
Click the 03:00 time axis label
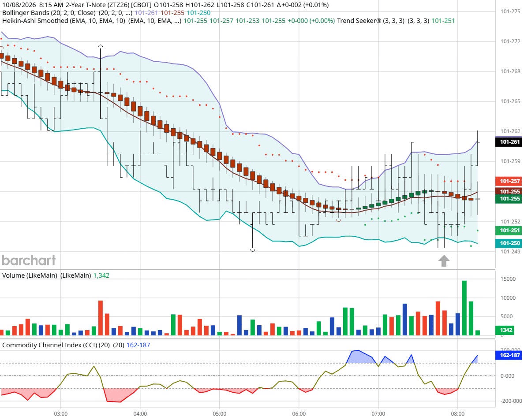click(x=60, y=413)
